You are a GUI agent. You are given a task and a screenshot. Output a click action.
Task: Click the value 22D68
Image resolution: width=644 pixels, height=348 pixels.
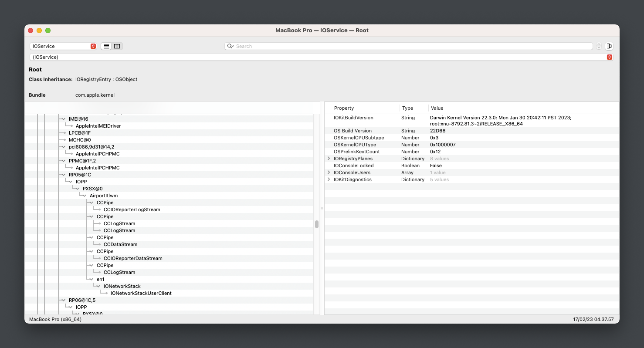click(437, 131)
